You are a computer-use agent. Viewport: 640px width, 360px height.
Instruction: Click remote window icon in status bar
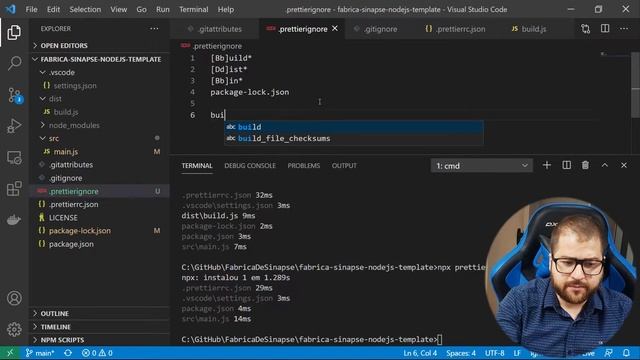(x=10, y=353)
